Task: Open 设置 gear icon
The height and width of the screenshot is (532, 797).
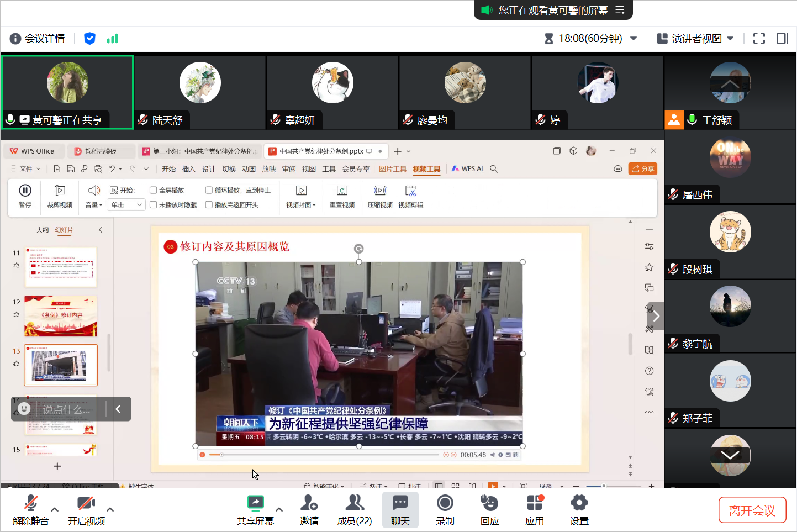Action: (579, 503)
